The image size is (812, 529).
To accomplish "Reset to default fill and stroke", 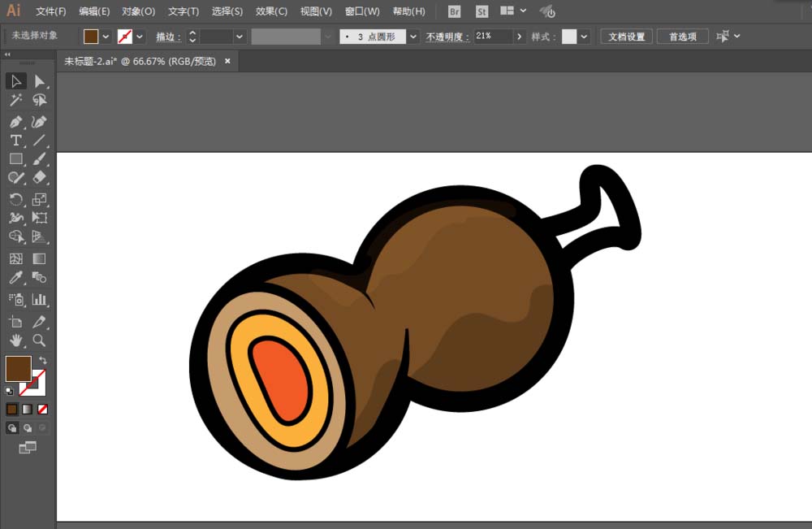I will 9,391.
